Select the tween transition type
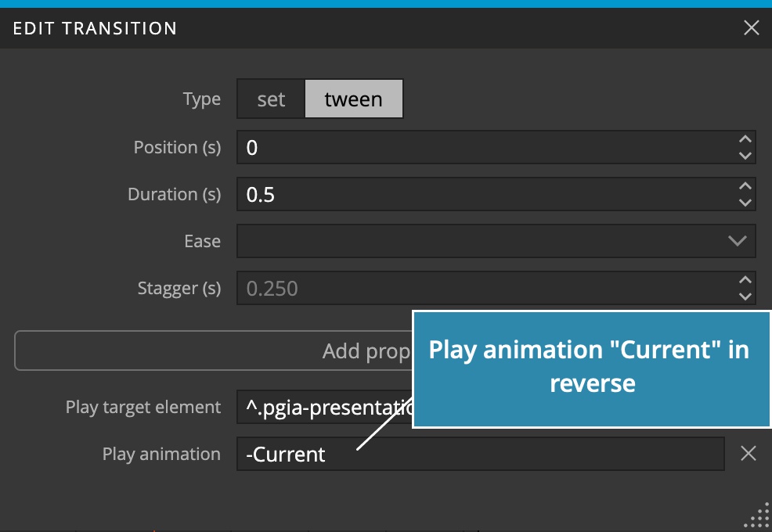The width and height of the screenshot is (772, 532). click(353, 99)
